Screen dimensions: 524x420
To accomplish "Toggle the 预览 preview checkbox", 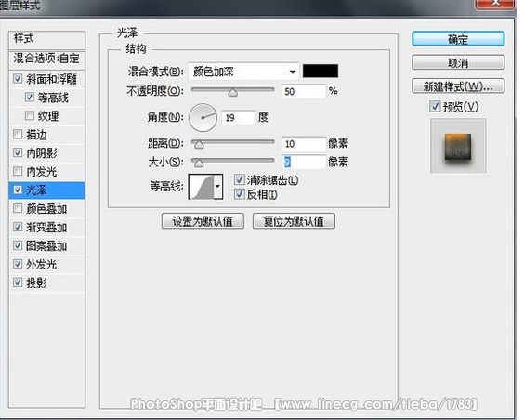I will [x=435, y=107].
